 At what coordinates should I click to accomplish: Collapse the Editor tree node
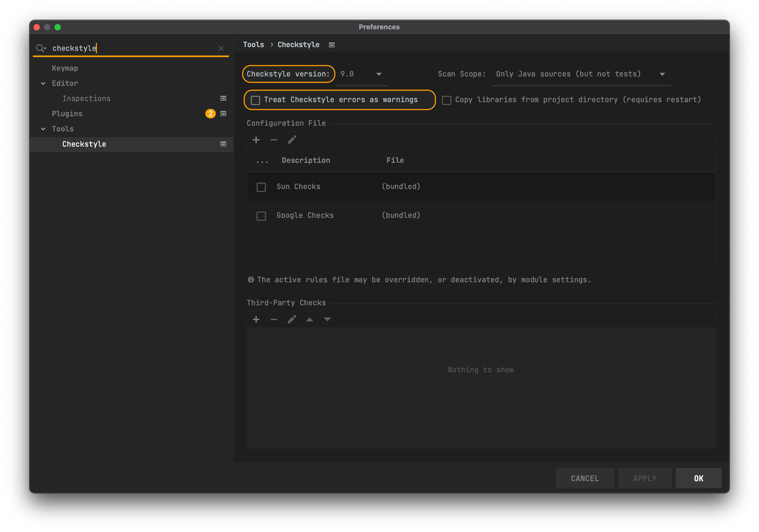43,83
